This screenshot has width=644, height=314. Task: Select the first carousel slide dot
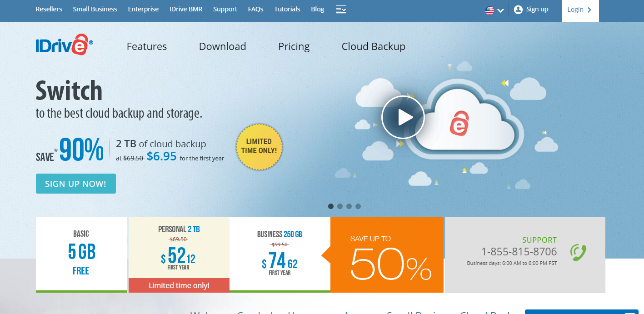(331, 206)
